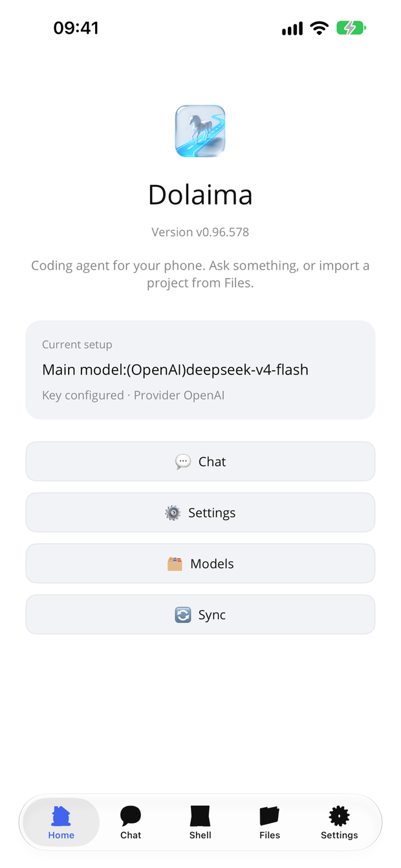Select the Chat speech bubble tab icon

point(131,816)
